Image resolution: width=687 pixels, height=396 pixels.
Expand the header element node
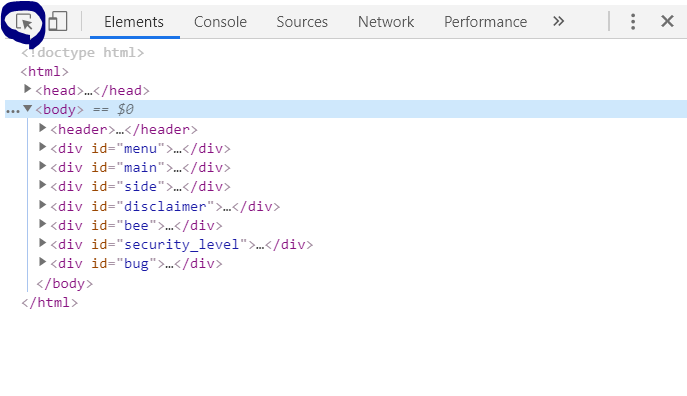pos(42,127)
